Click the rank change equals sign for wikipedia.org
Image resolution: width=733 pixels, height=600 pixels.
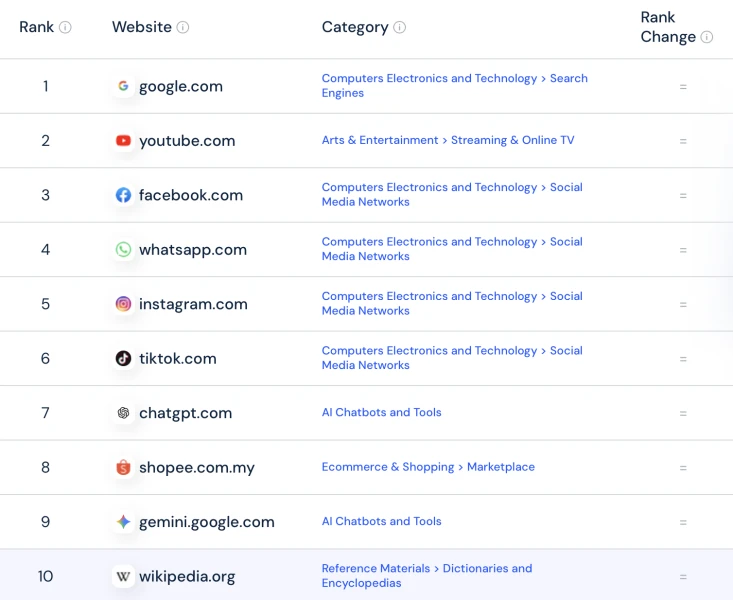pos(683,577)
